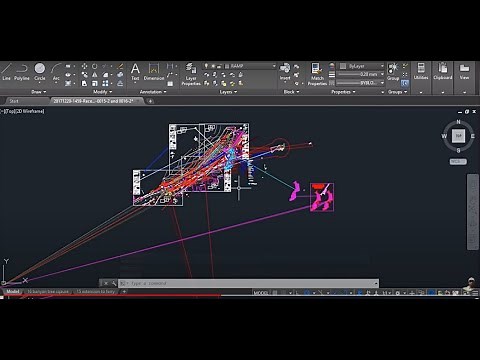Image resolution: width=480 pixels, height=360 pixels.
Task: Click the Erase tool icon
Action: [120, 66]
